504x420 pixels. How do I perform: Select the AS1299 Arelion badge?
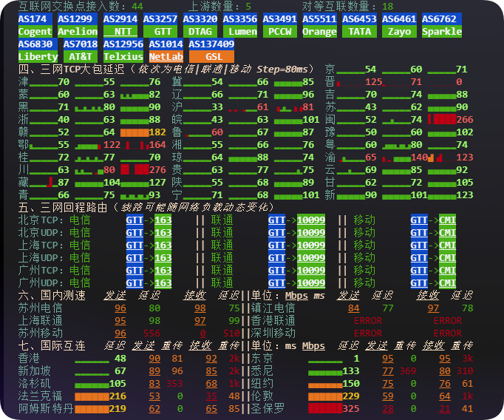[78, 25]
